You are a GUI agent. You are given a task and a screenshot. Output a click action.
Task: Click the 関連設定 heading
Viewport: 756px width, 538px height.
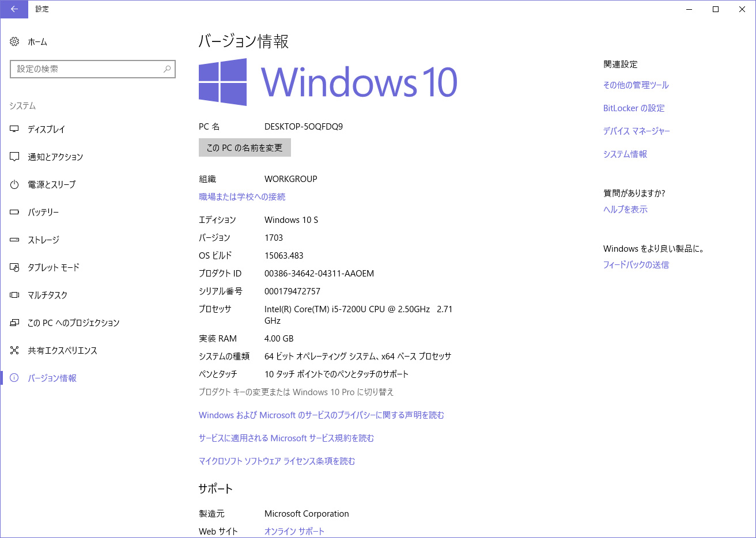tap(621, 64)
